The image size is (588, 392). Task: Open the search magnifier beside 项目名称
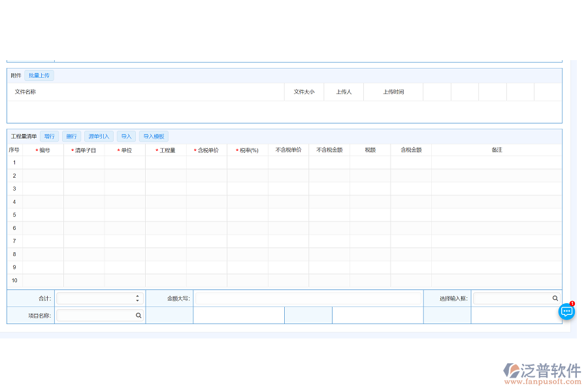(138, 315)
